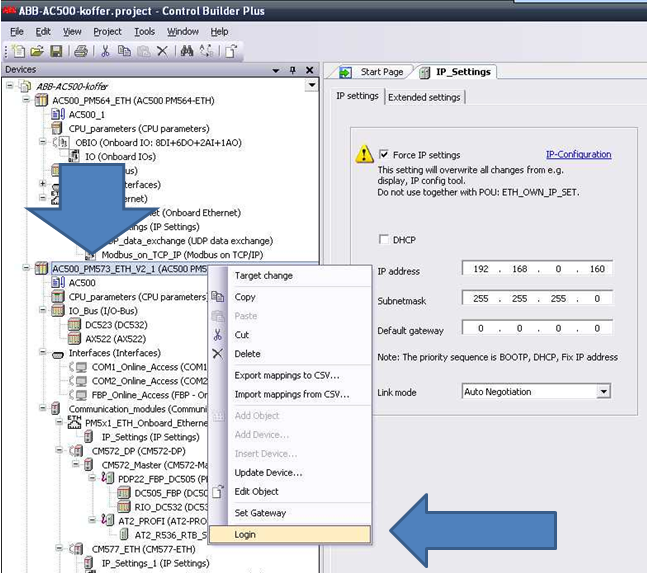Select Login from the context menu

tap(245, 535)
